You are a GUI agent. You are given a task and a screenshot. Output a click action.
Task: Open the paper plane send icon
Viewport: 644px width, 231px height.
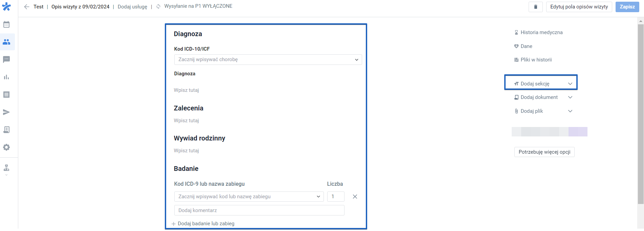(6, 112)
